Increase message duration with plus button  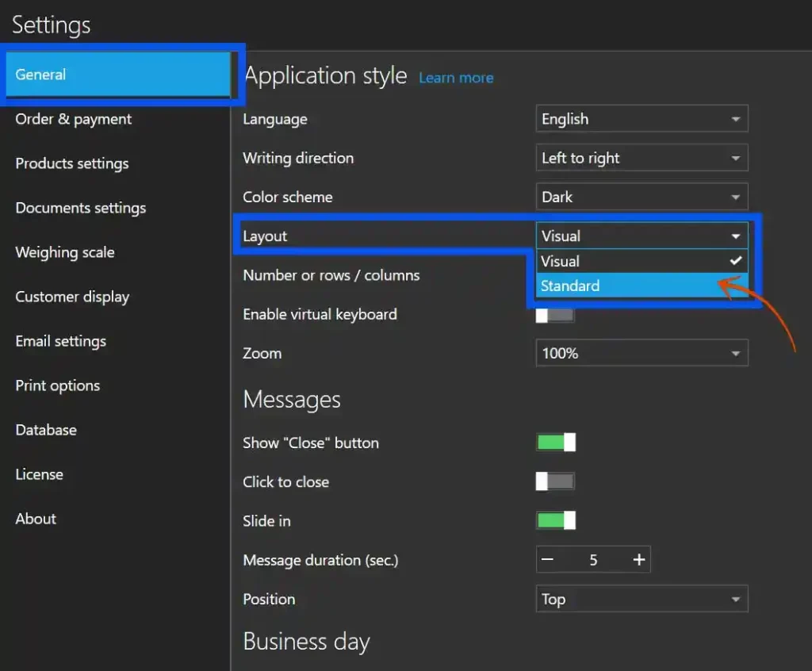tap(638, 559)
